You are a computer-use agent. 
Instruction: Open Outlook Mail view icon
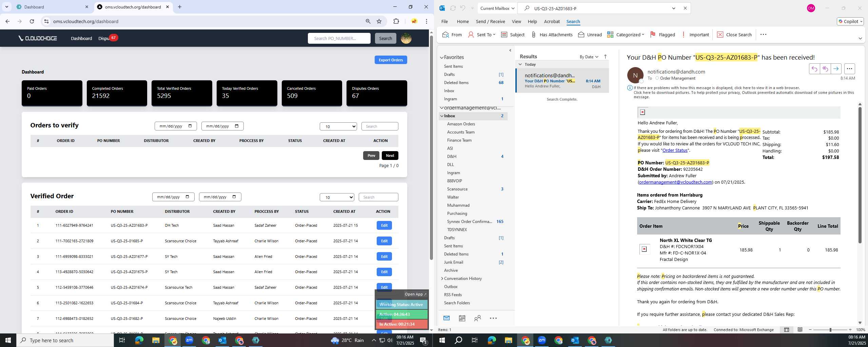(447, 318)
